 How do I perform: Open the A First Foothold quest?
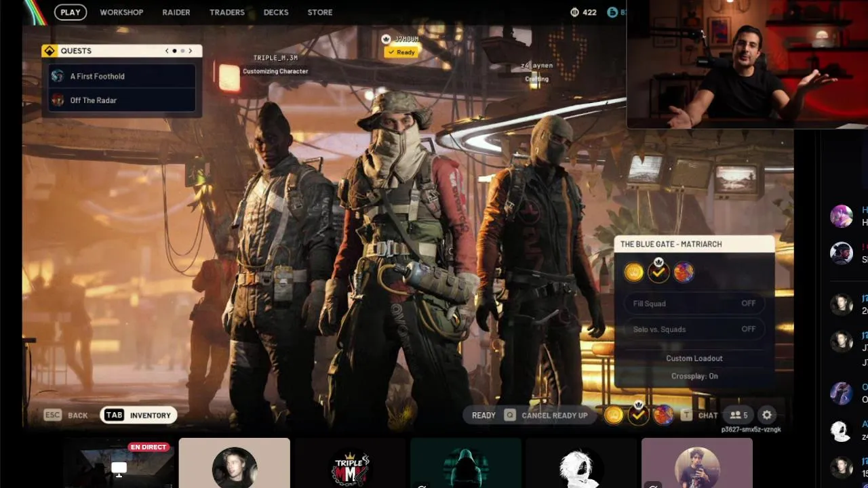point(122,76)
